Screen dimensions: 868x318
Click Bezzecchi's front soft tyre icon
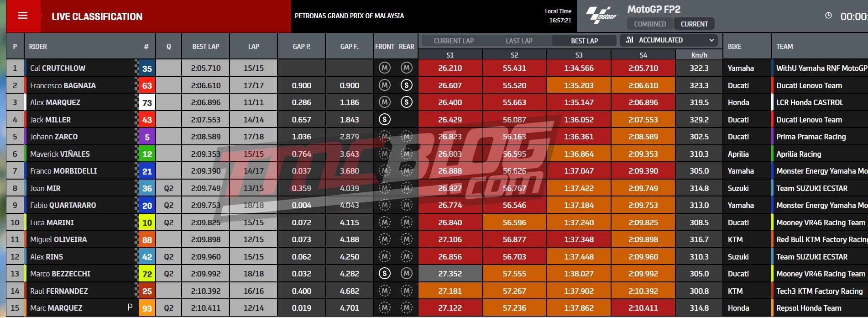coord(385,274)
